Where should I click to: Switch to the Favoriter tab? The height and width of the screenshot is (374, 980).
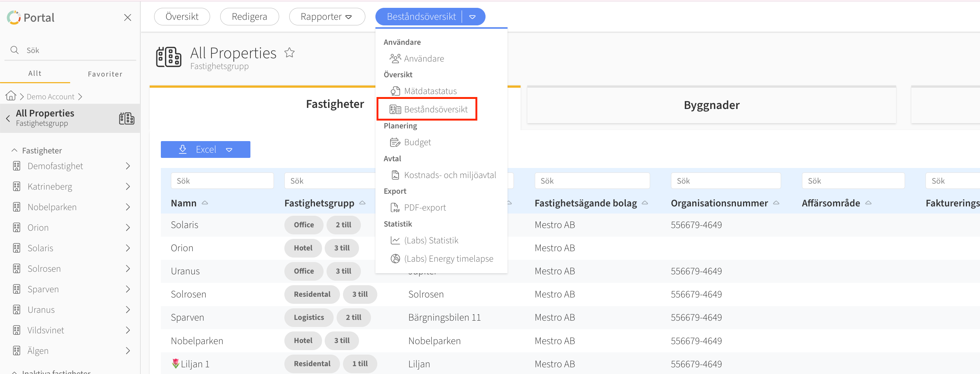(105, 74)
